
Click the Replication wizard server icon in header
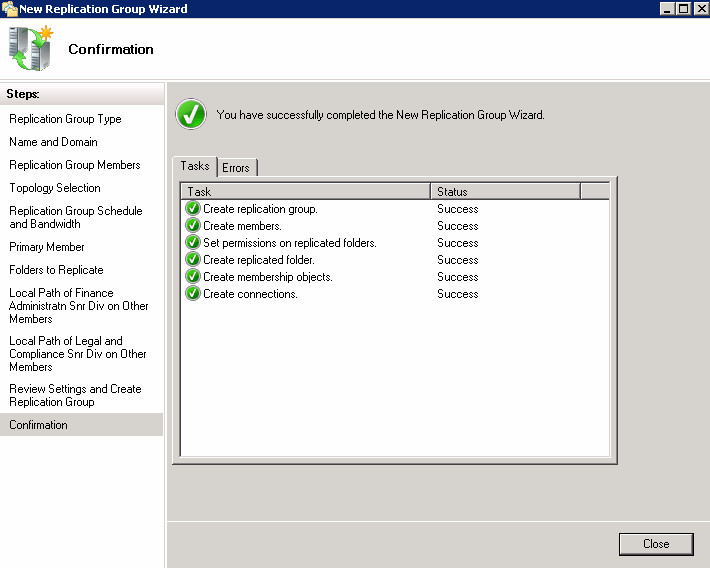[31, 48]
